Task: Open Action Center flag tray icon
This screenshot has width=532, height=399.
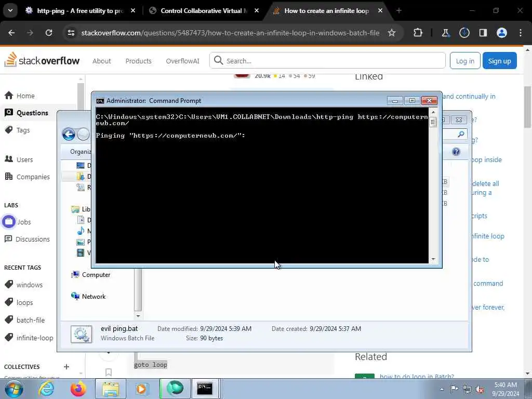Action: tap(454, 389)
